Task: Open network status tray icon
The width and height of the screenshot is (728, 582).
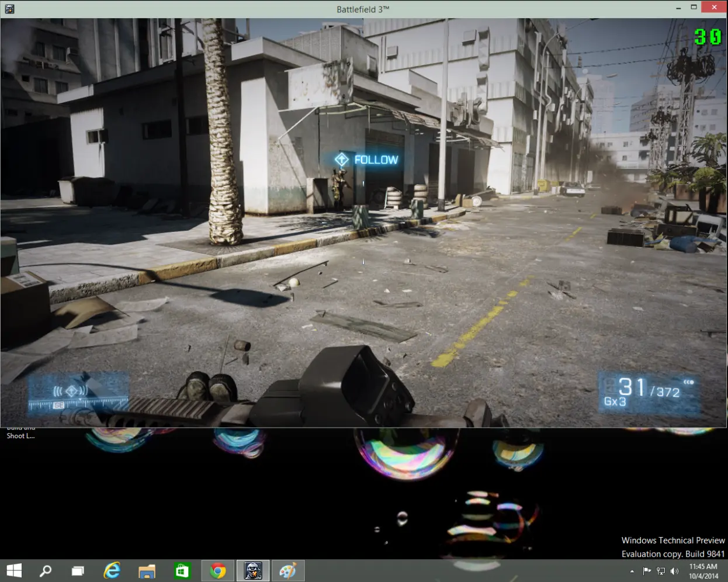Action: click(x=661, y=571)
